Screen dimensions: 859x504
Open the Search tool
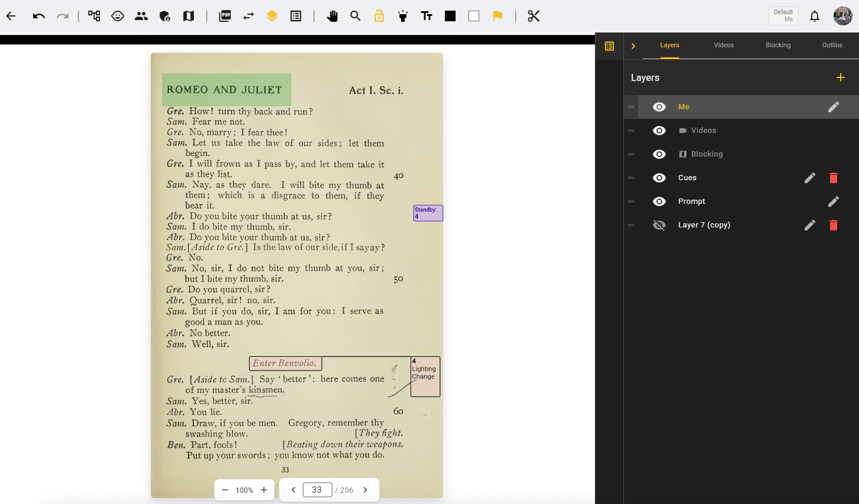pyautogui.click(x=355, y=16)
